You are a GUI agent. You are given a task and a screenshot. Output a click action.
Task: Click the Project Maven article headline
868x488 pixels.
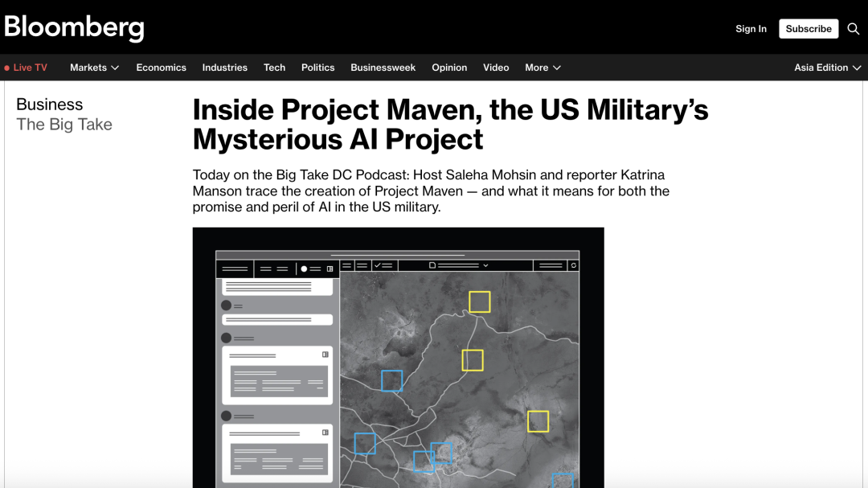coord(450,124)
